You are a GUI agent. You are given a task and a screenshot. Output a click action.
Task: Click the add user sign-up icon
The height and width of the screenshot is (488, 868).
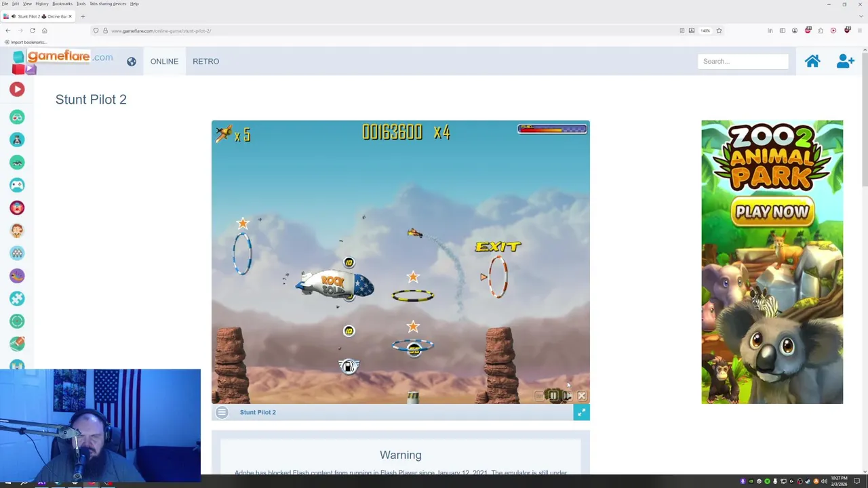point(845,61)
